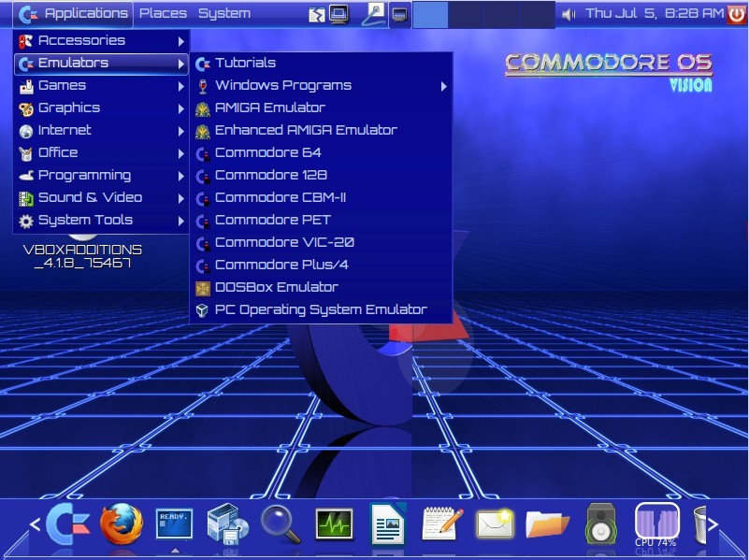This screenshot has width=749, height=560.
Task: Switch to the second workspace in switcher
Action: coord(466,14)
